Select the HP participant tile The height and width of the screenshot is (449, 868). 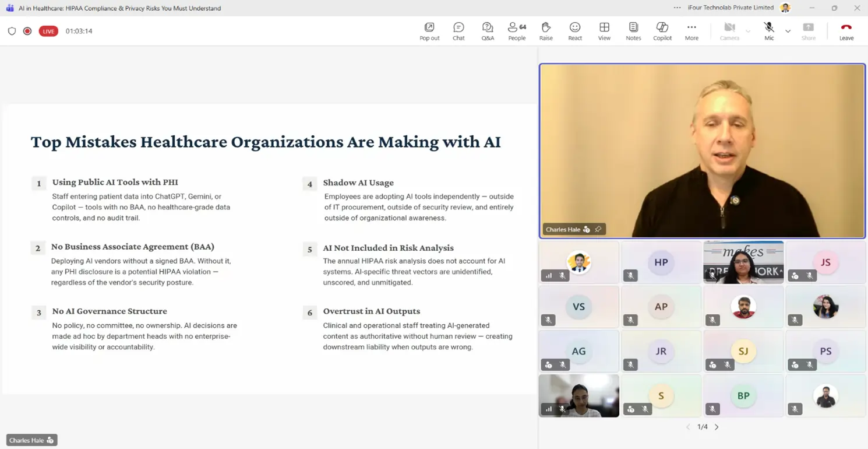pyautogui.click(x=661, y=262)
